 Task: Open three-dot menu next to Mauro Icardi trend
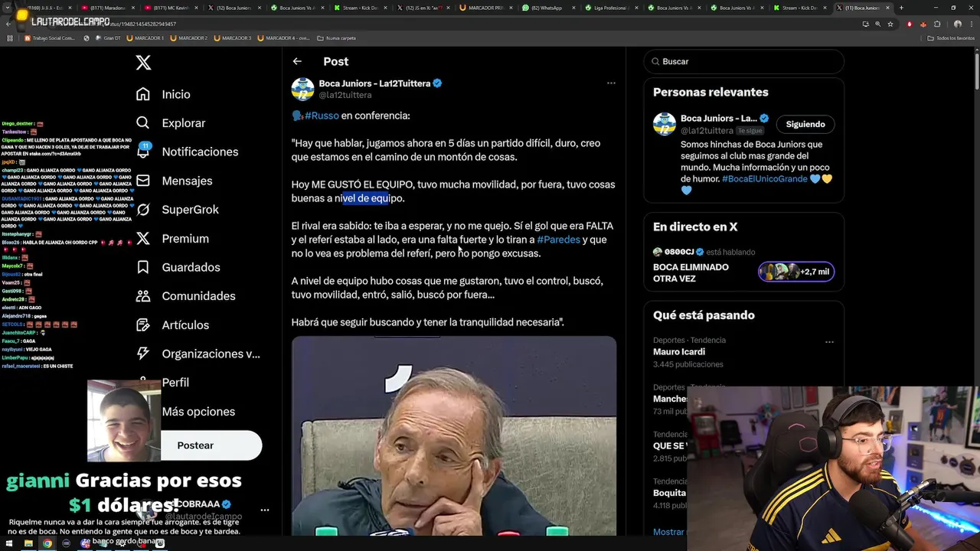[x=829, y=342]
